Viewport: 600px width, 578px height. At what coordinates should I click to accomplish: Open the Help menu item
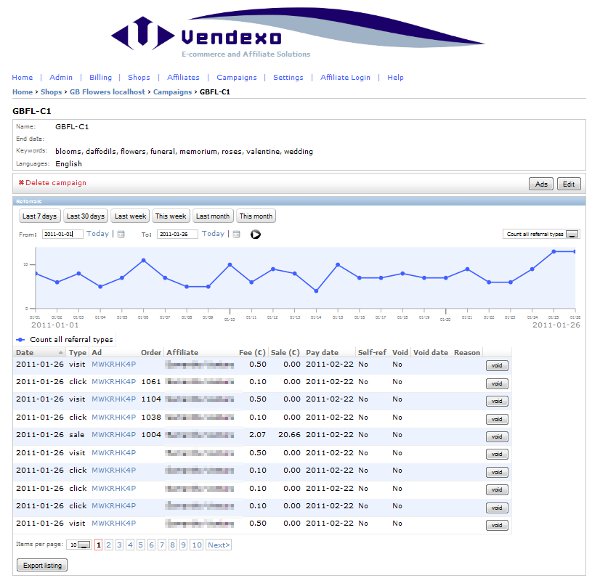pyautogui.click(x=395, y=77)
